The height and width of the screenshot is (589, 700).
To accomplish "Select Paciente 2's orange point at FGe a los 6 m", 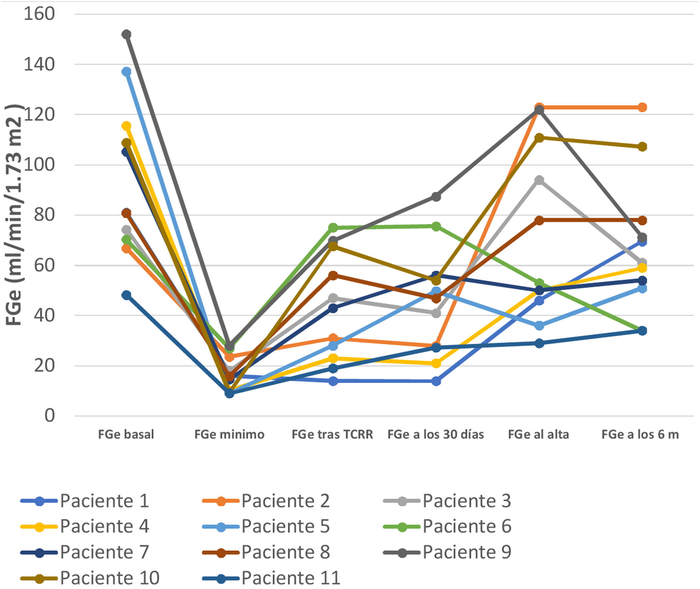I will tap(642, 107).
